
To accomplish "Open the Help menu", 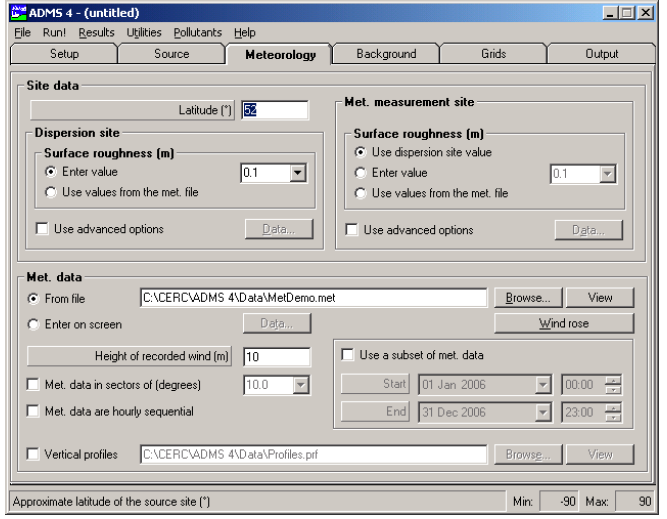I will pos(245,33).
